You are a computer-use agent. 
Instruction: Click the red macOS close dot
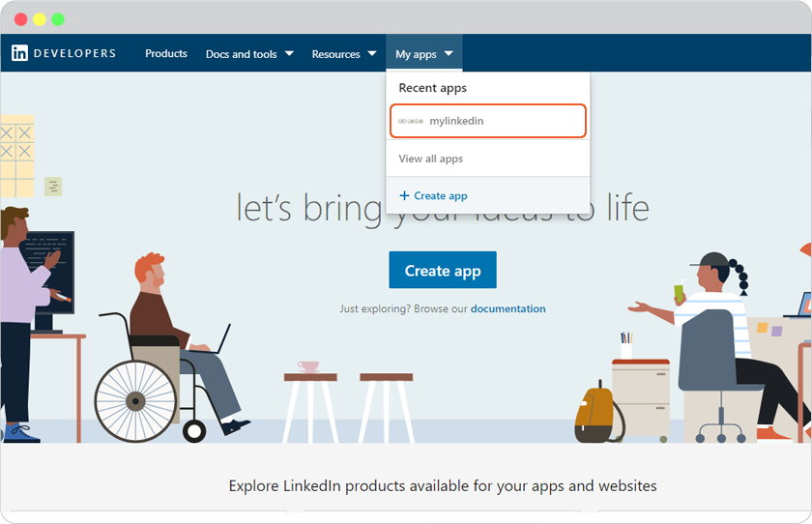(x=20, y=19)
